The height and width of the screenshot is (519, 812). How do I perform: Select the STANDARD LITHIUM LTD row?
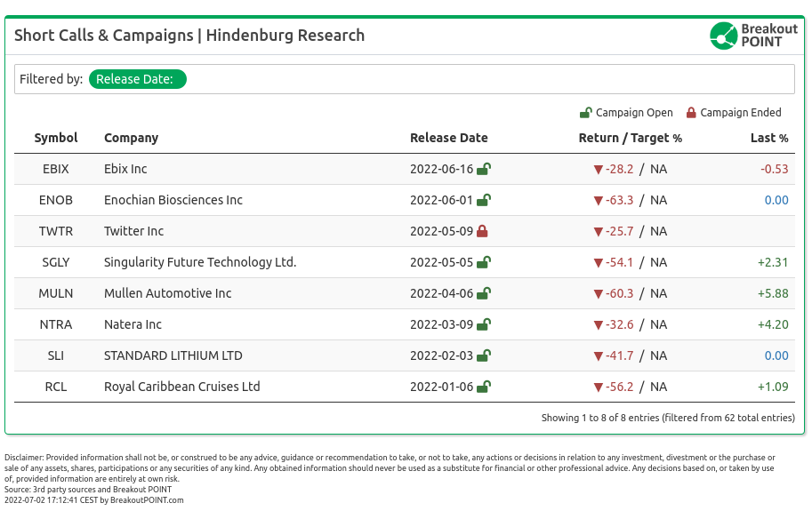click(x=405, y=355)
